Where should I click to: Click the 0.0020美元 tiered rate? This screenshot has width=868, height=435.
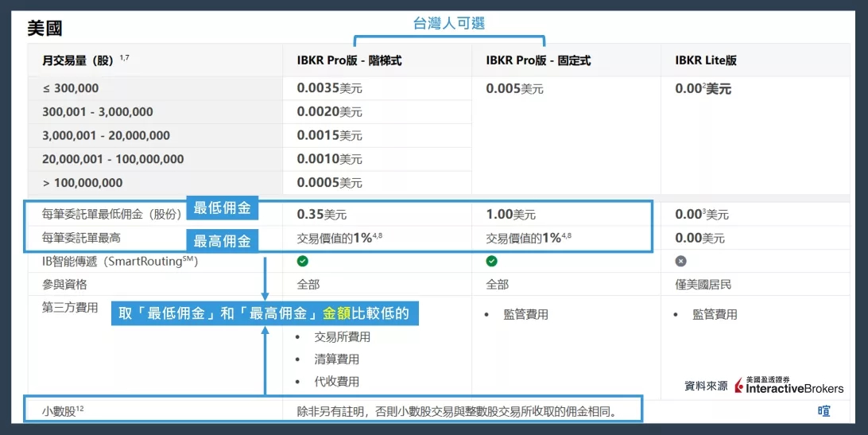329,112
